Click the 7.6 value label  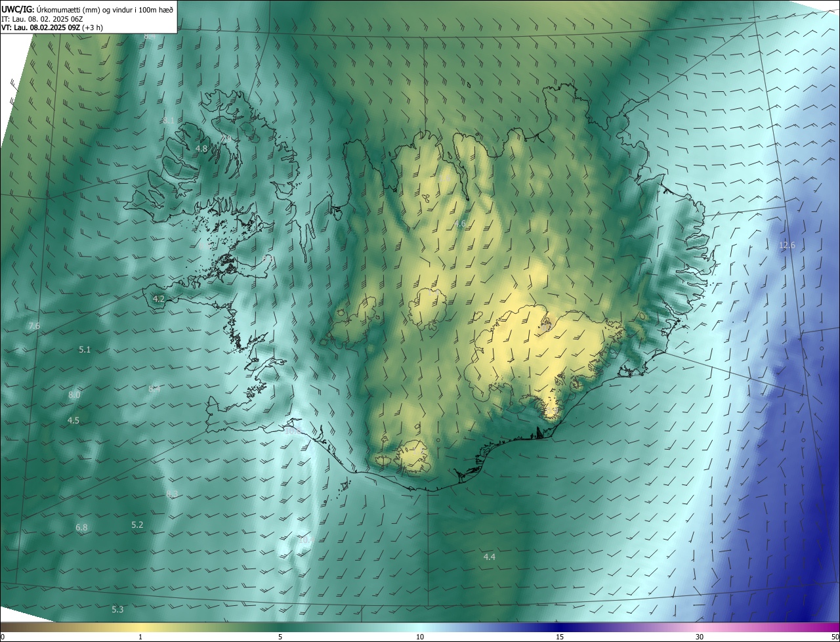coord(34,326)
